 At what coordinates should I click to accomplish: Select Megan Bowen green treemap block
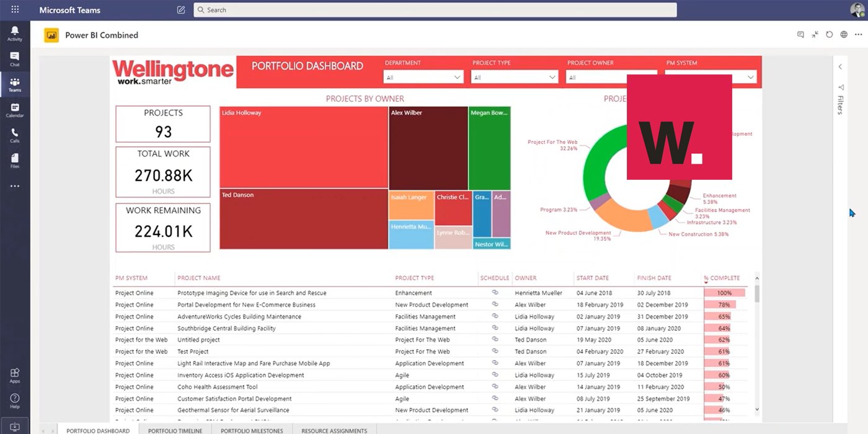pos(489,148)
